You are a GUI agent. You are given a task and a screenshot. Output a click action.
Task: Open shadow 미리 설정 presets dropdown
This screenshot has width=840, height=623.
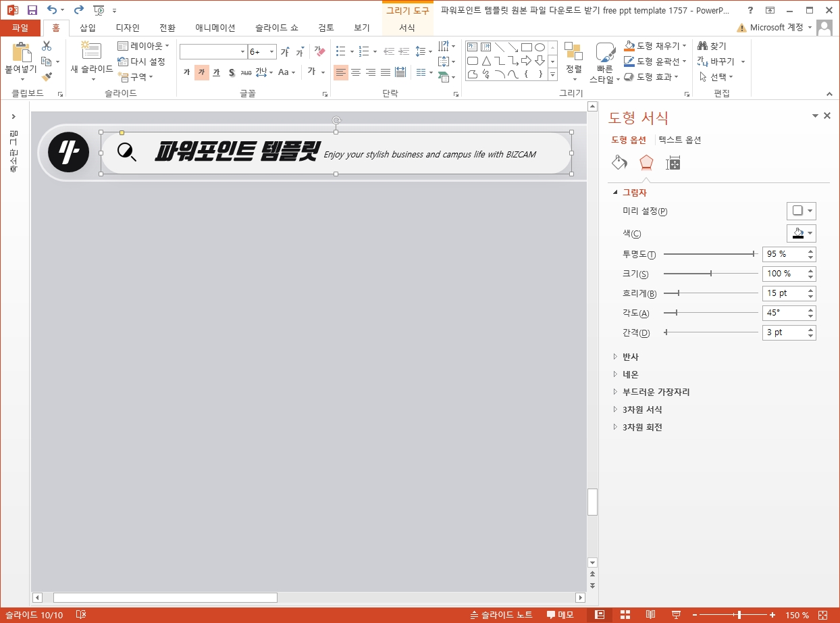tap(802, 211)
